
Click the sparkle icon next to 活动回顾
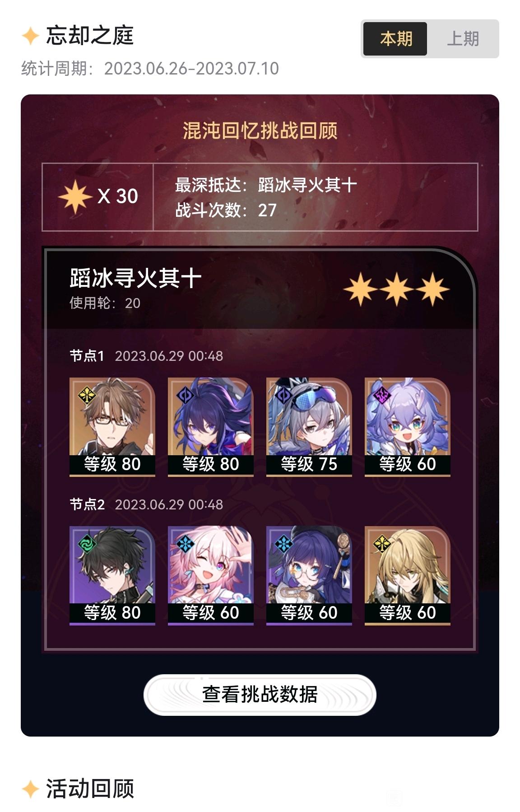pos(31,789)
